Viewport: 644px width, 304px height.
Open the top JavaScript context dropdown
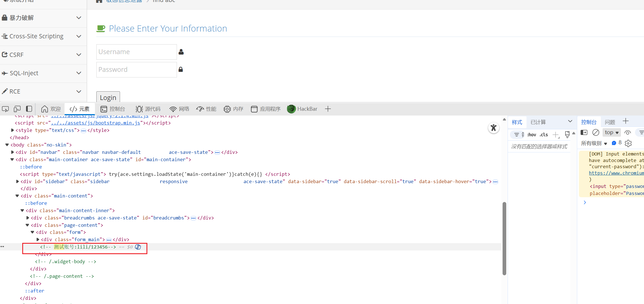coord(611,132)
